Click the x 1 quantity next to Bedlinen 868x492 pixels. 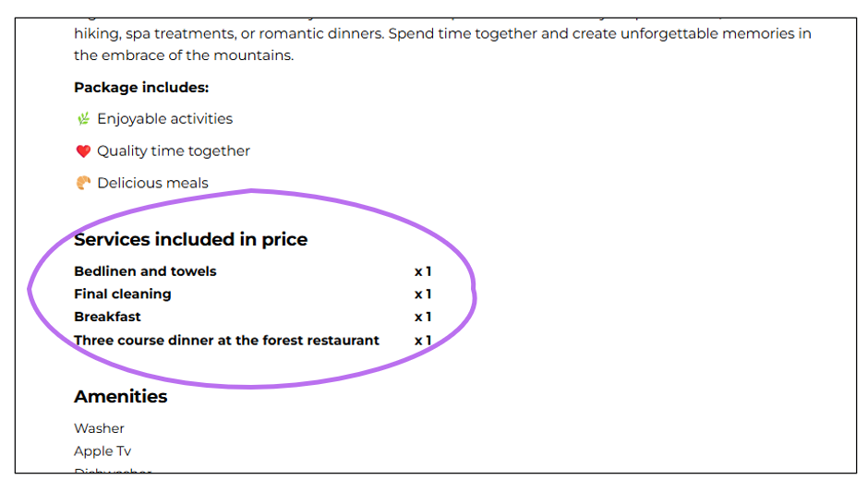click(x=423, y=271)
